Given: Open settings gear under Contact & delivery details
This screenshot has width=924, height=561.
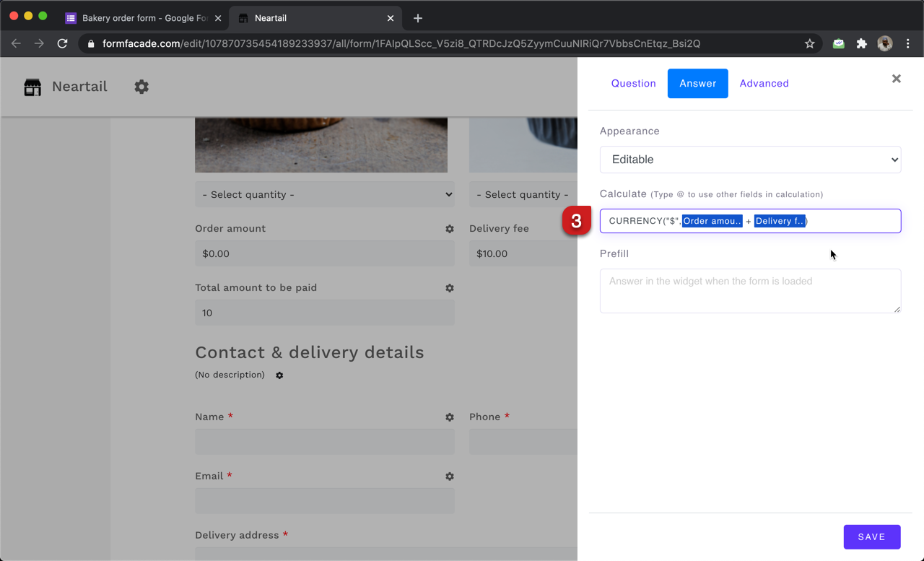Looking at the screenshot, I should click(279, 375).
